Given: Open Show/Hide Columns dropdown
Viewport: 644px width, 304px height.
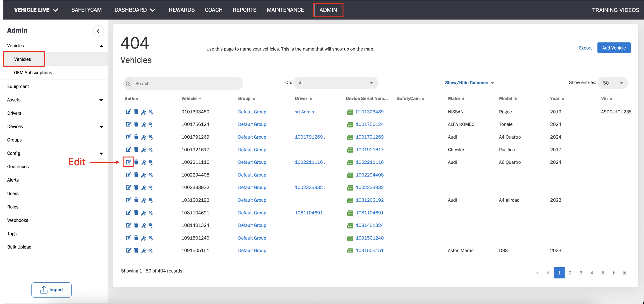Looking at the screenshot, I should coord(469,83).
